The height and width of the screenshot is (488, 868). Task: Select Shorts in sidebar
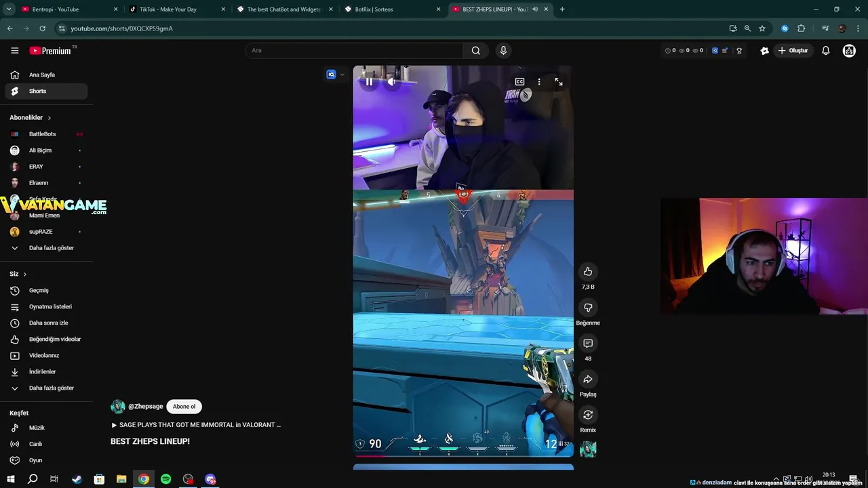pyautogui.click(x=46, y=91)
